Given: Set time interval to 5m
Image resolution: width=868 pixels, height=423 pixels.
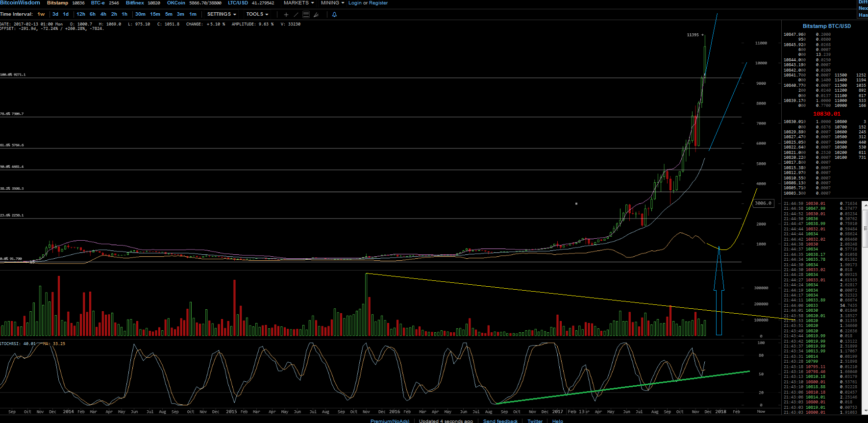Looking at the screenshot, I should (x=169, y=14).
